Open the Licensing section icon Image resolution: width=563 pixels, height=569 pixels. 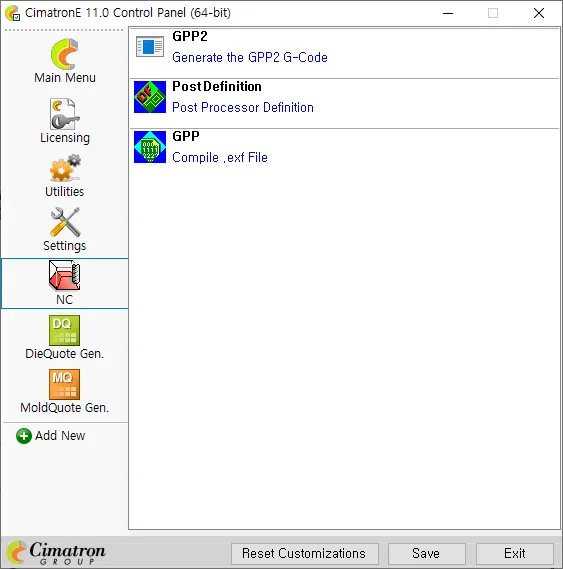pyautogui.click(x=65, y=114)
